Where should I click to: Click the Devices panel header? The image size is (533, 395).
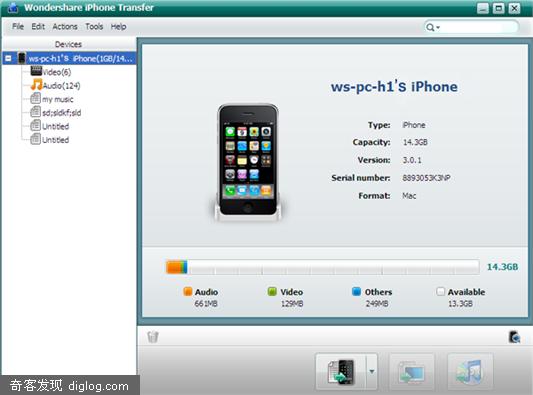pyautogui.click(x=69, y=44)
